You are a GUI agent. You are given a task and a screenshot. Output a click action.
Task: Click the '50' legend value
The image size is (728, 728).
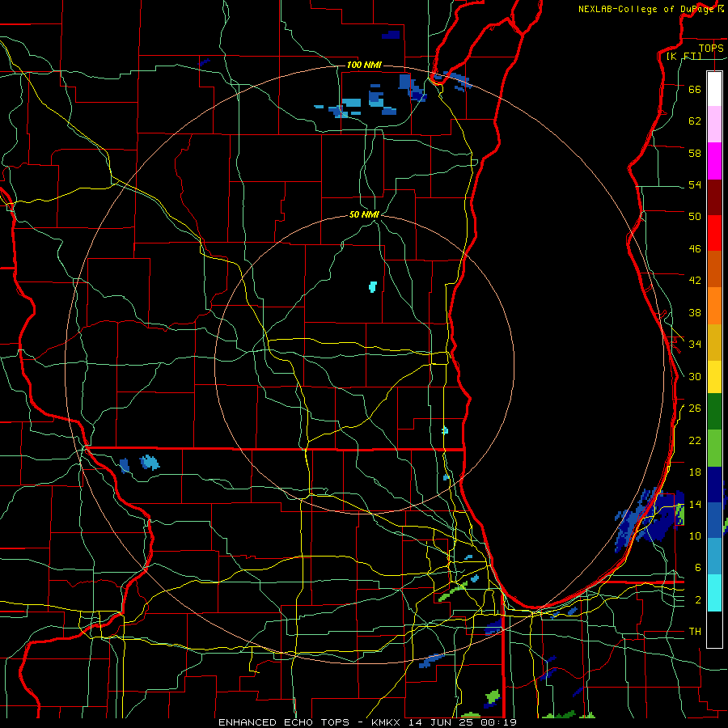695,217
